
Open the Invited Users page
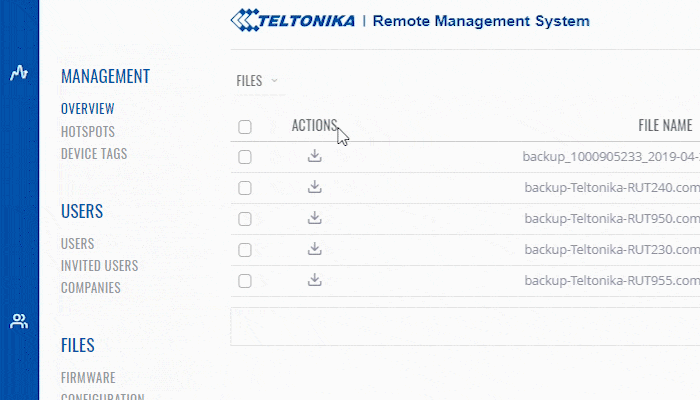point(99,266)
